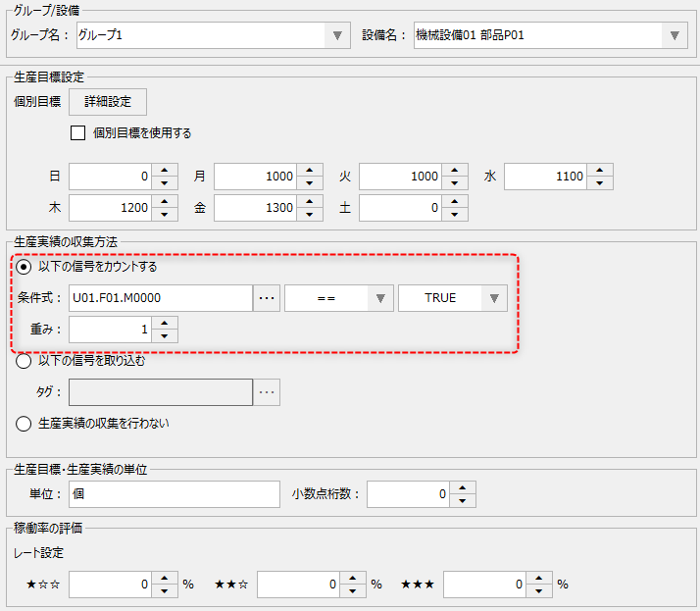Screen dimensions: 700x611
Task: Click the browse ellipsis button beside 条件式
Action: [x=267, y=298]
